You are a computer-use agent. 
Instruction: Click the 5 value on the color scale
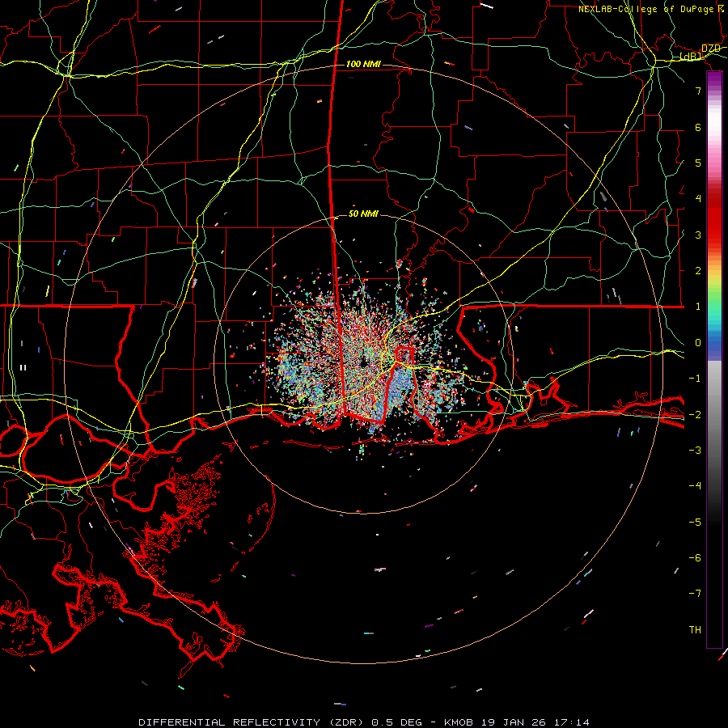698,163
